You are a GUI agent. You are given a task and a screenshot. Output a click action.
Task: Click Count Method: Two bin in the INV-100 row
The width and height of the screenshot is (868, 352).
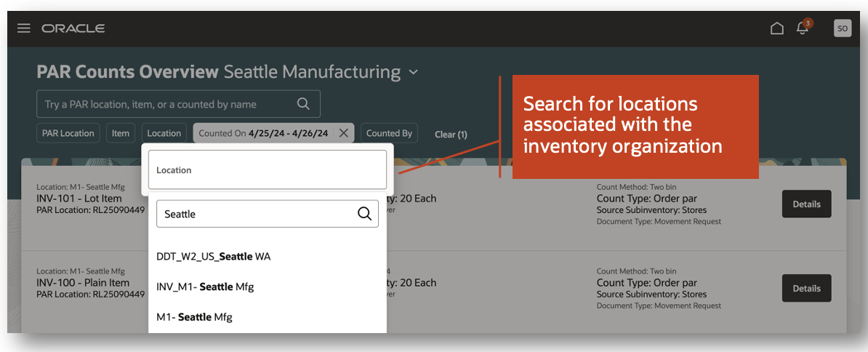tap(637, 271)
